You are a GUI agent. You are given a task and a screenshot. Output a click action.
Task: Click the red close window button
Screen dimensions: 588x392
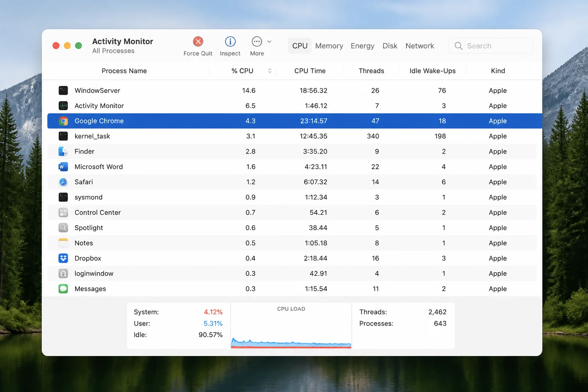click(56, 46)
